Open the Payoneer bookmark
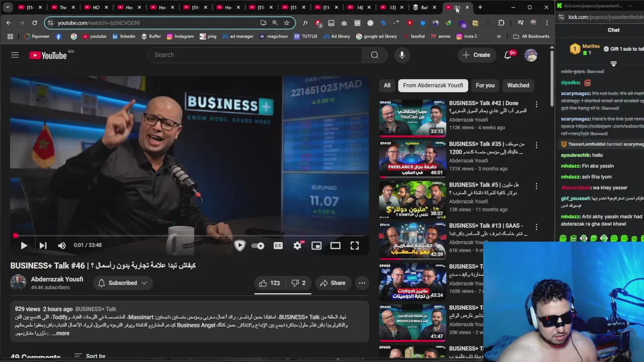 [x=37, y=36]
